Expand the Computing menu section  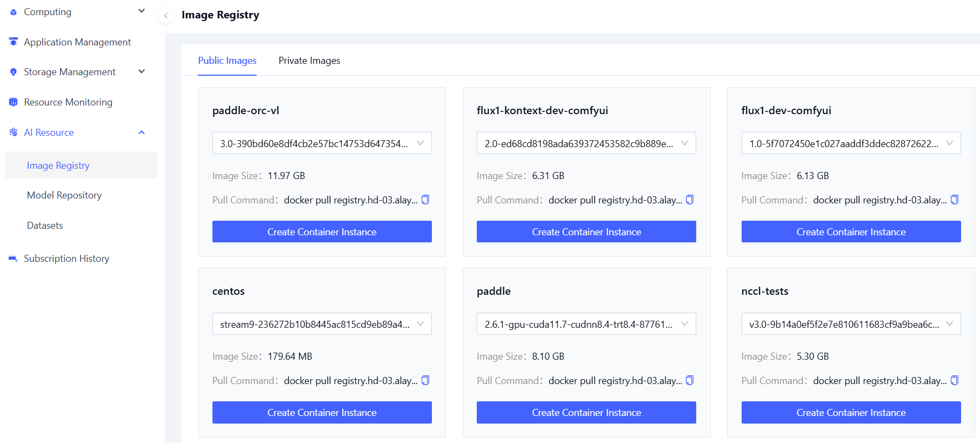point(142,11)
